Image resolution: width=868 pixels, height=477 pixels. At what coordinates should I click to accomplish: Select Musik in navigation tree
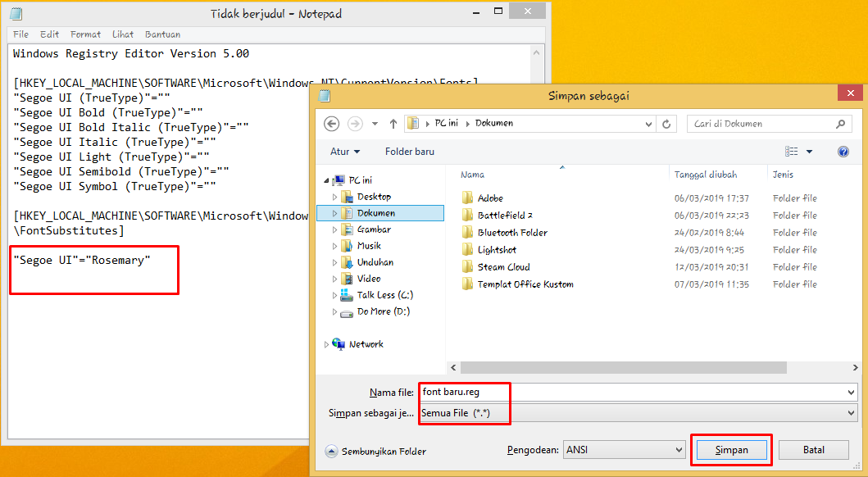pyautogui.click(x=369, y=246)
